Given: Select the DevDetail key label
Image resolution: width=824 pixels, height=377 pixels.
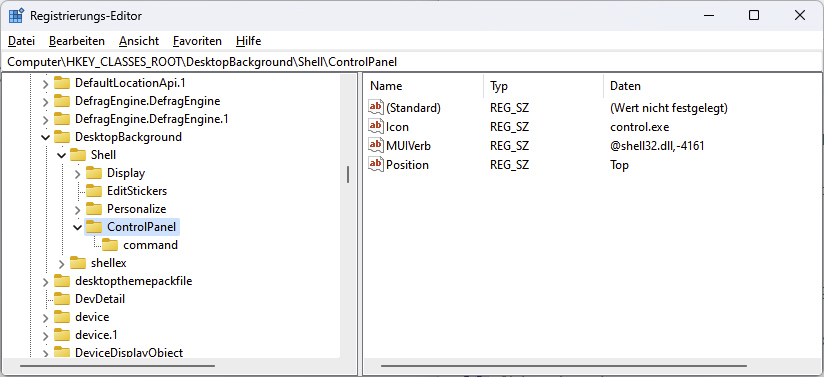Looking at the screenshot, I should (x=100, y=299).
